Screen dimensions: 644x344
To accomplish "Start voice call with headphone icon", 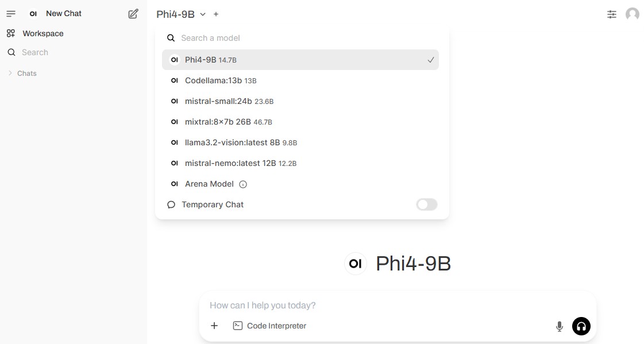I will tap(581, 326).
